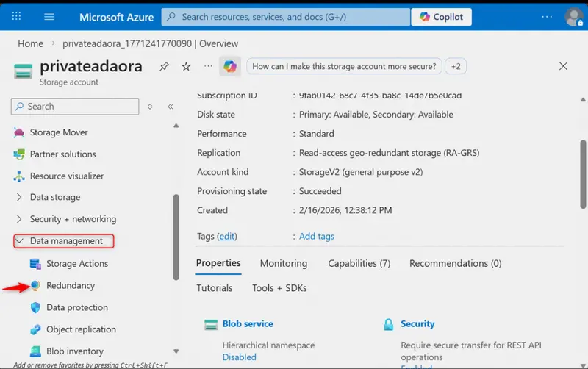Ask how to make storage account more secure
Screen dimensions: 588x369
[x=344, y=66]
